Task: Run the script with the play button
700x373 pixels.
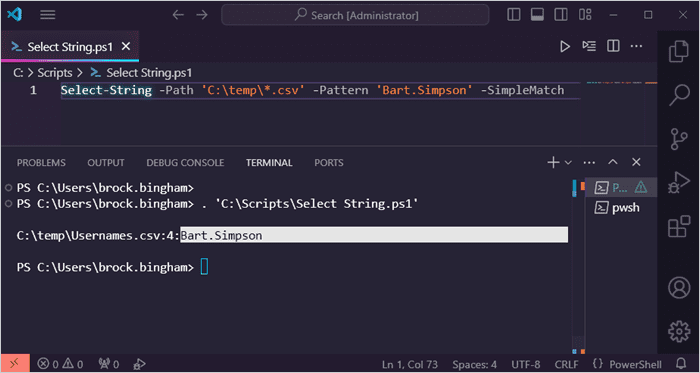Action: coord(565,46)
